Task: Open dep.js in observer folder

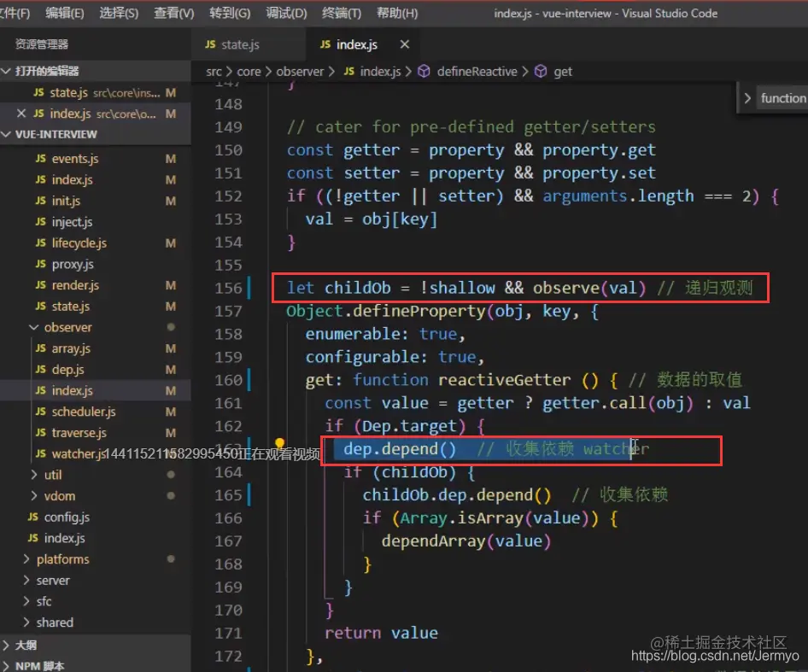Action: [x=96, y=370]
